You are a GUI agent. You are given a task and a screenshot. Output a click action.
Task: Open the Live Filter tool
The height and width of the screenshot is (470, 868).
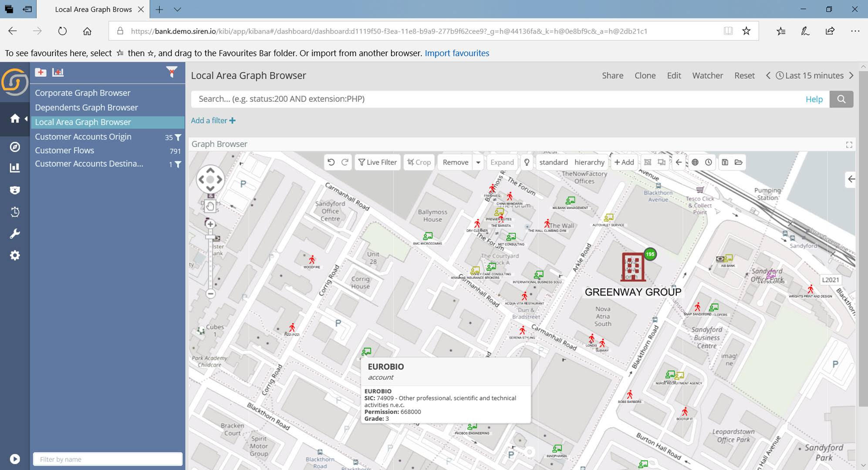coord(378,162)
